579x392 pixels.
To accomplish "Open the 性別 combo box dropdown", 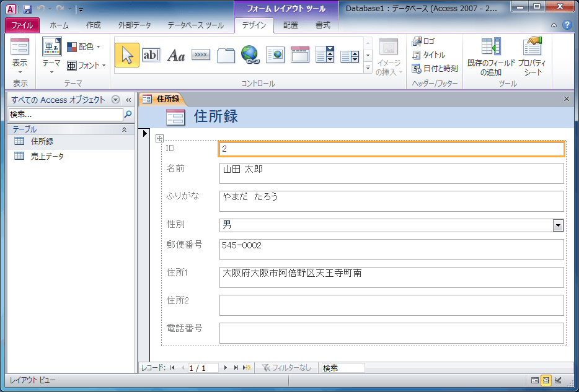I will [x=558, y=225].
